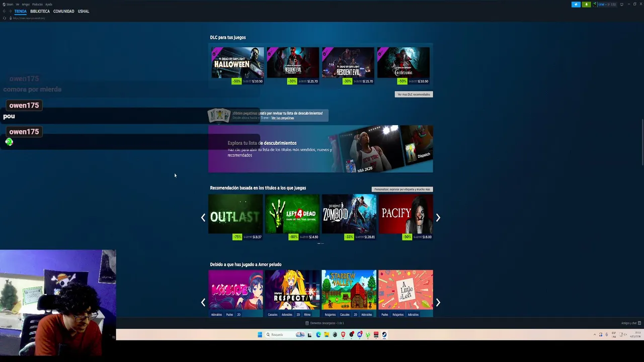Screen dimensions: 644x362
Task: Open the Ver menu
Action: pyautogui.click(x=18, y=5)
